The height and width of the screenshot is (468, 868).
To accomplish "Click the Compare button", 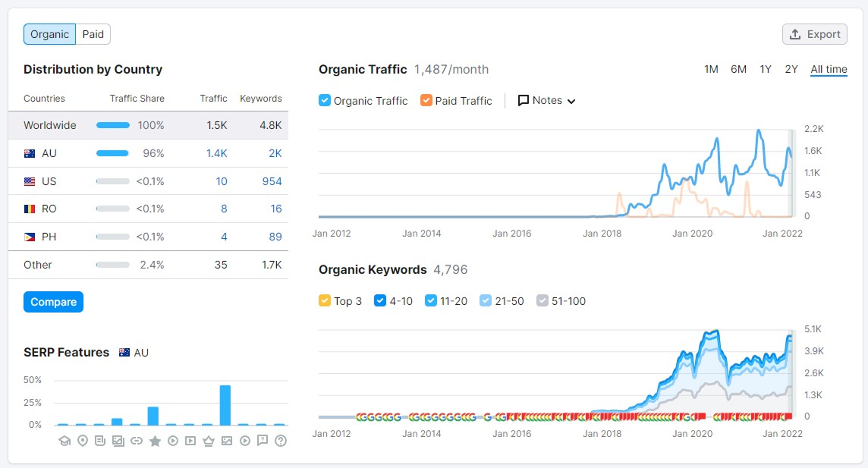I will [x=53, y=301].
